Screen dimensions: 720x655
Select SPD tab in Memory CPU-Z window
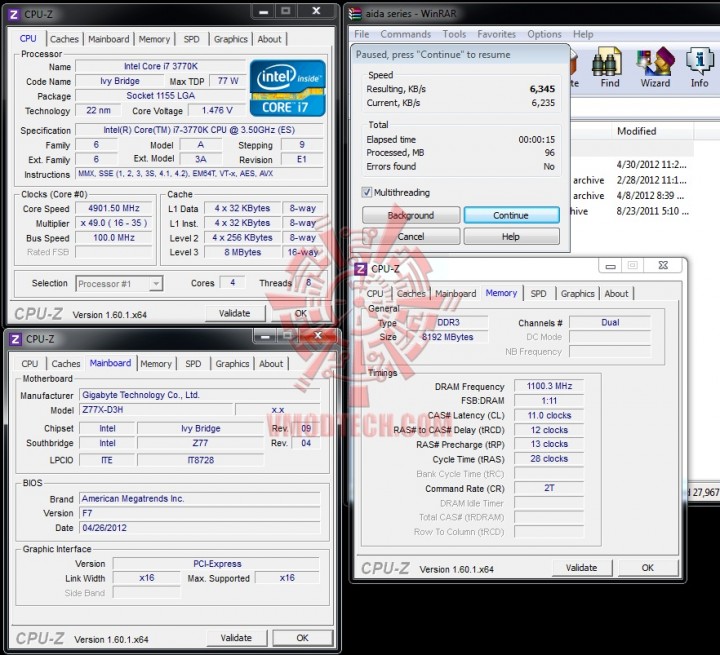(x=538, y=294)
